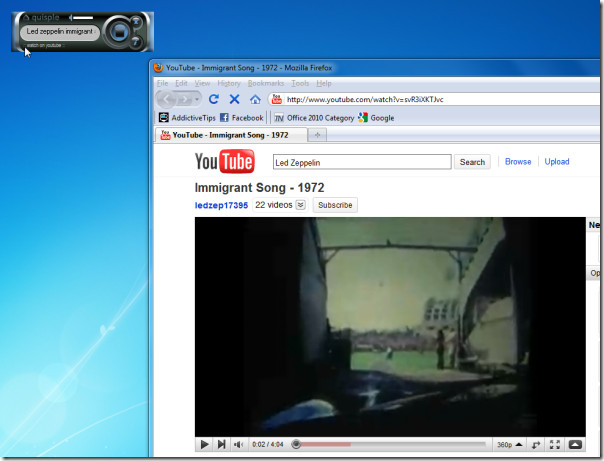
Task: Click the video player frame
Action: 390,327
